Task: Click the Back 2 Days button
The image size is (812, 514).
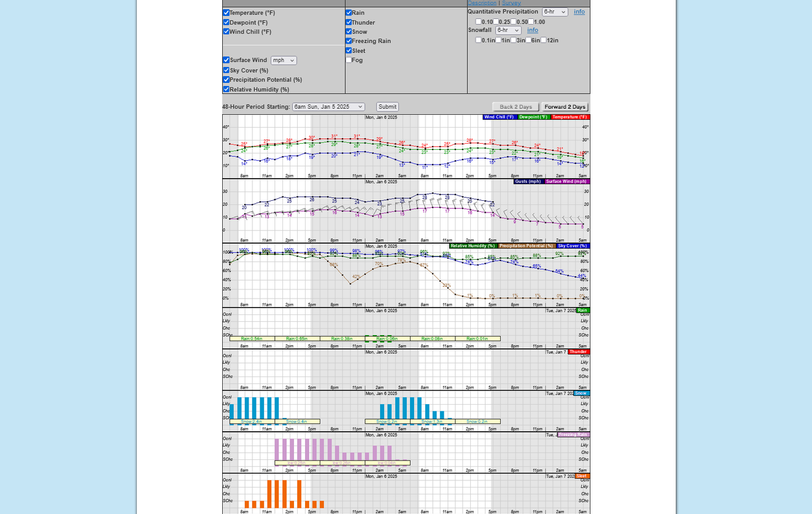Action: [516, 107]
